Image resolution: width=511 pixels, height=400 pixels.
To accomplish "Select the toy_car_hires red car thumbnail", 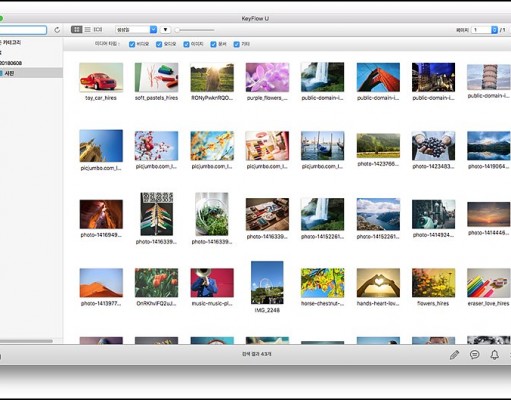I will (x=101, y=77).
